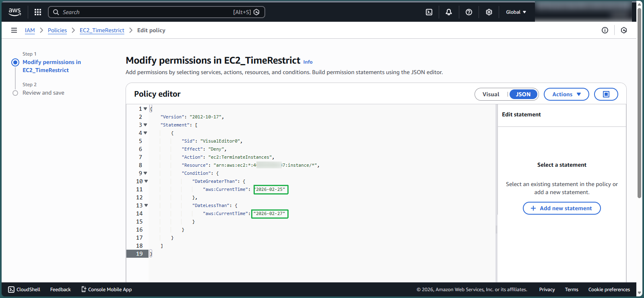Open the EC2_TimeRestrict breadcrumb
Screen dimensions: 644x298
point(102,30)
